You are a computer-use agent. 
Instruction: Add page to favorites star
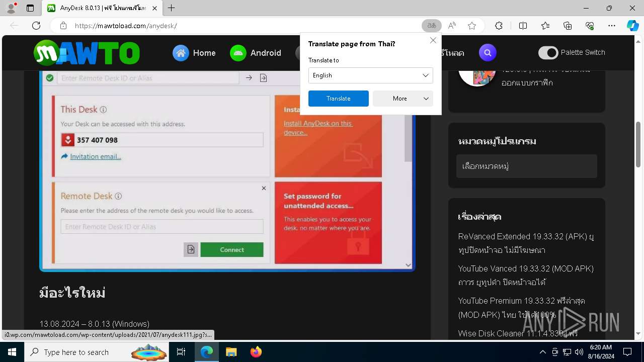472,26
